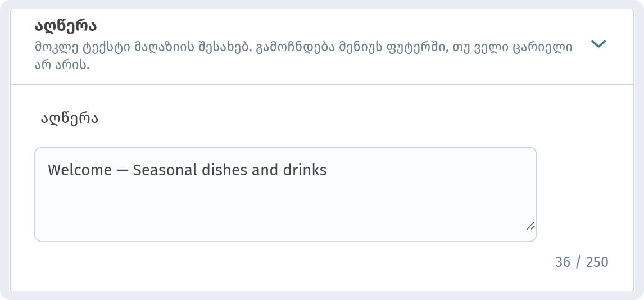
Task: Click the bold აღწერა section heading
Action: pyautogui.click(x=65, y=26)
